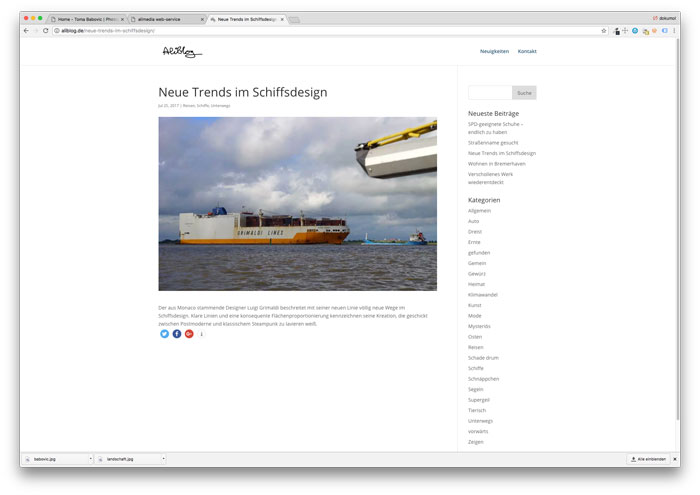Open post 'SPD-geeignete Schuhe – endlich zu haben'
The width and height of the screenshot is (700, 495).
[496, 128]
